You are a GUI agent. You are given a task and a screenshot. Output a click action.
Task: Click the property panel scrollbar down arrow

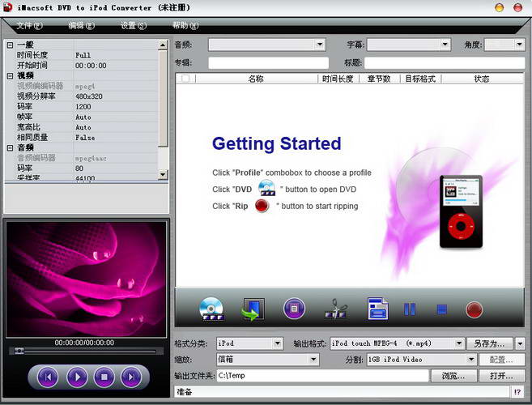163,175
